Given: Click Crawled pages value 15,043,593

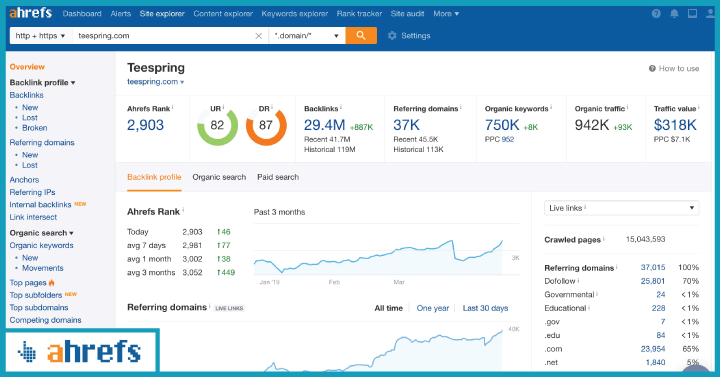Looking at the screenshot, I should point(646,239).
